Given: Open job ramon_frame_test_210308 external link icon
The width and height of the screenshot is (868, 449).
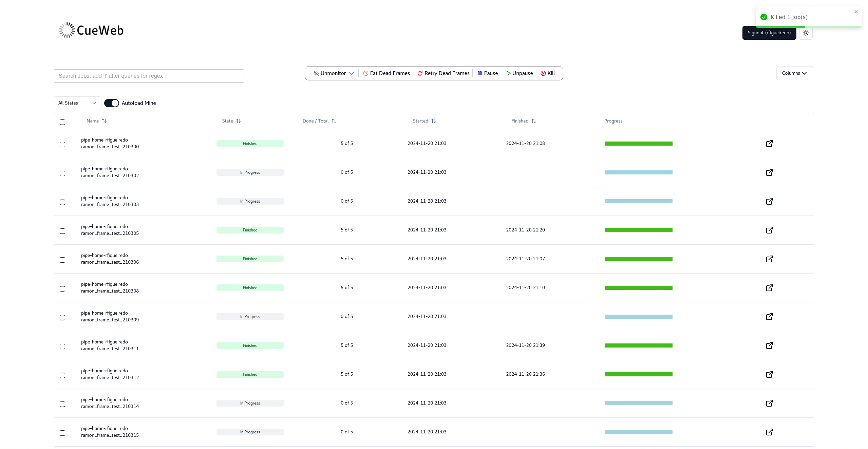Looking at the screenshot, I should pos(769,288).
